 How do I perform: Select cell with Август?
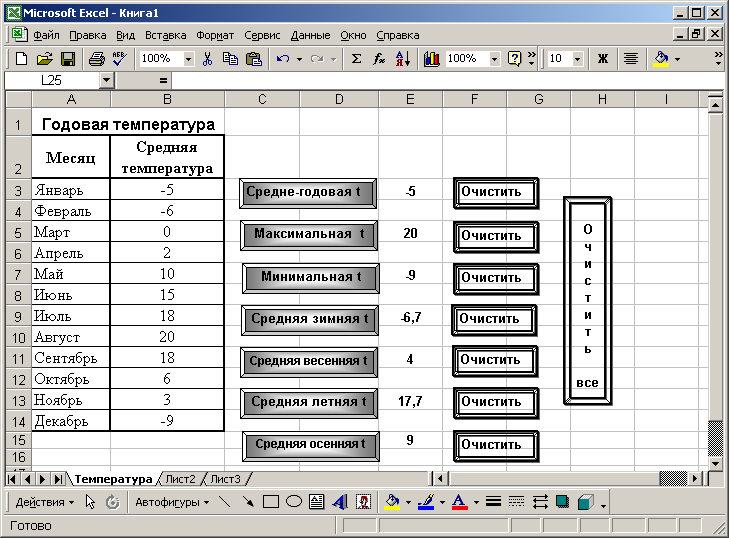click(71, 337)
